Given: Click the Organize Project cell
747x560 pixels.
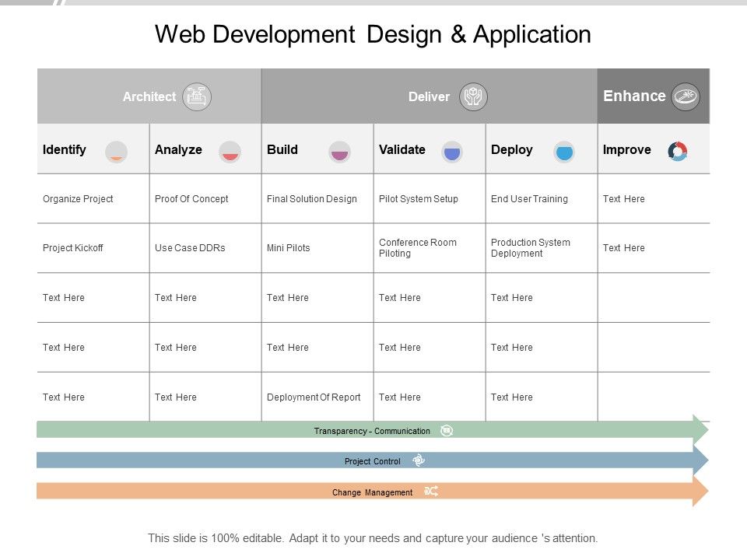Looking at the screenshot, I should [x=93, y=198].
